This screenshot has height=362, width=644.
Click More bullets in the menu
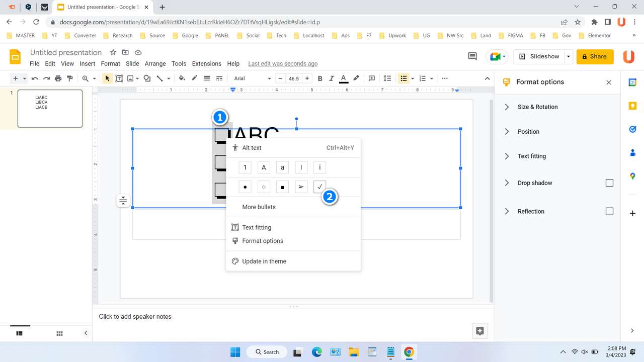(259, 207)
